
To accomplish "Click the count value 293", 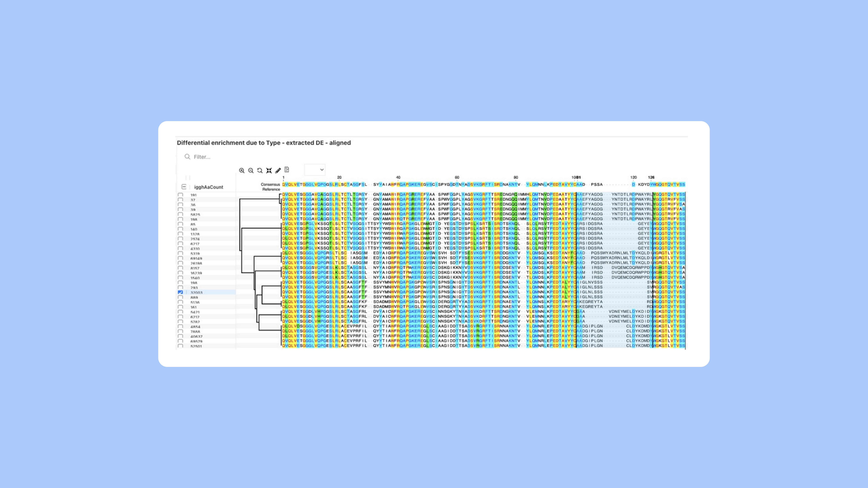I will point(194,288).
